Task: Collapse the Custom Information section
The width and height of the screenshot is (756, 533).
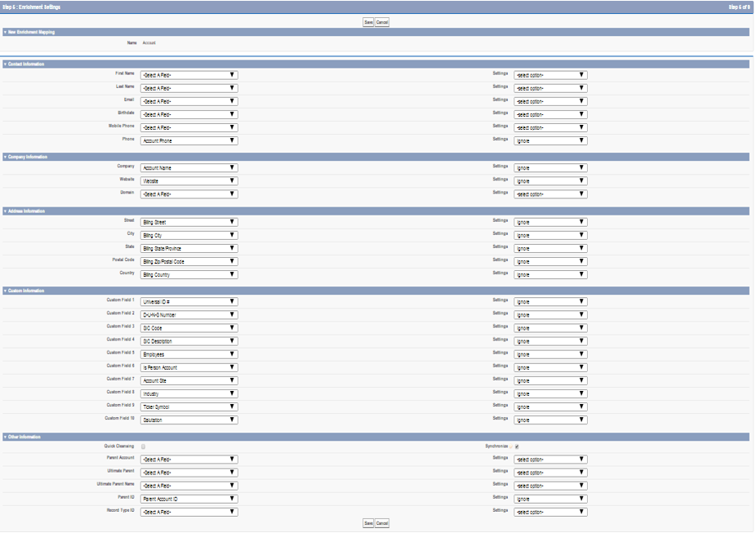Action: tap(4, 291)
